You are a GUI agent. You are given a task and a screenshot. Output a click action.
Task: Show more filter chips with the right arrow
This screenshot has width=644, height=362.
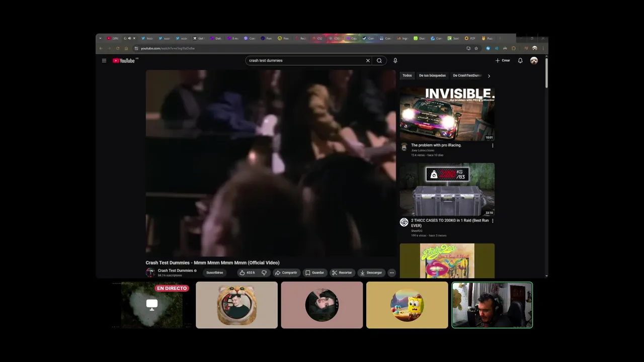click(x=489, y=75)
